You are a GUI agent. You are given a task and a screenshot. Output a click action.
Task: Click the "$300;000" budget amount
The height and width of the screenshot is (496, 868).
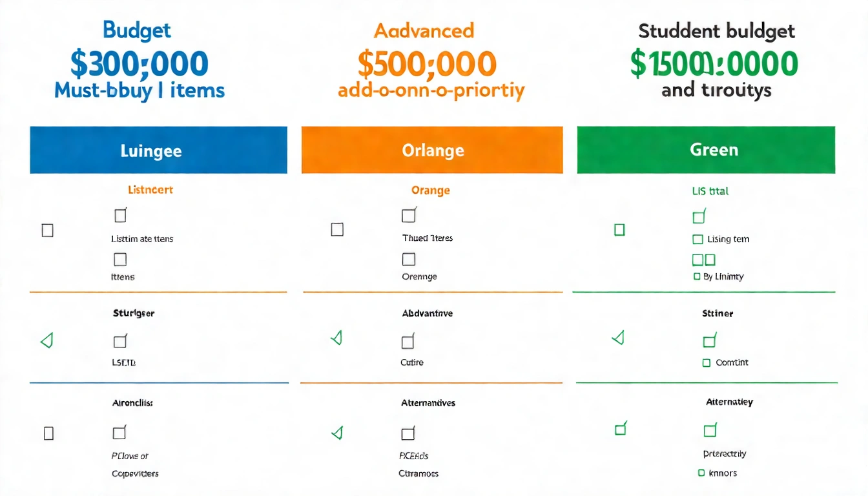pyautogui.click(x=139, y=63)
